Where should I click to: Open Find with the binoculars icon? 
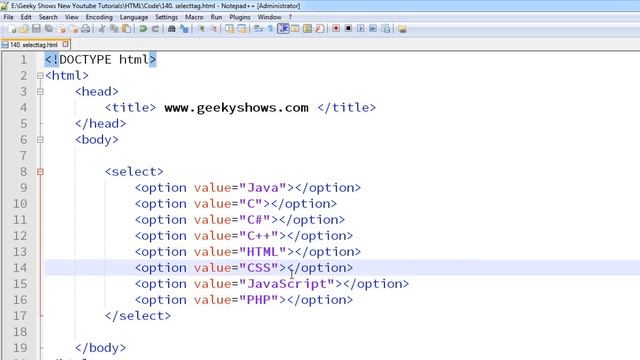(x=171, y=29)
